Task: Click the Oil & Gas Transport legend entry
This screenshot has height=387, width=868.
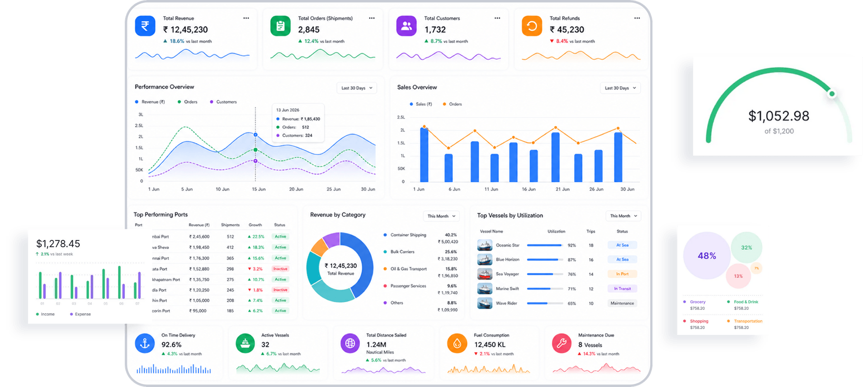Action: [x=405, y=269]
